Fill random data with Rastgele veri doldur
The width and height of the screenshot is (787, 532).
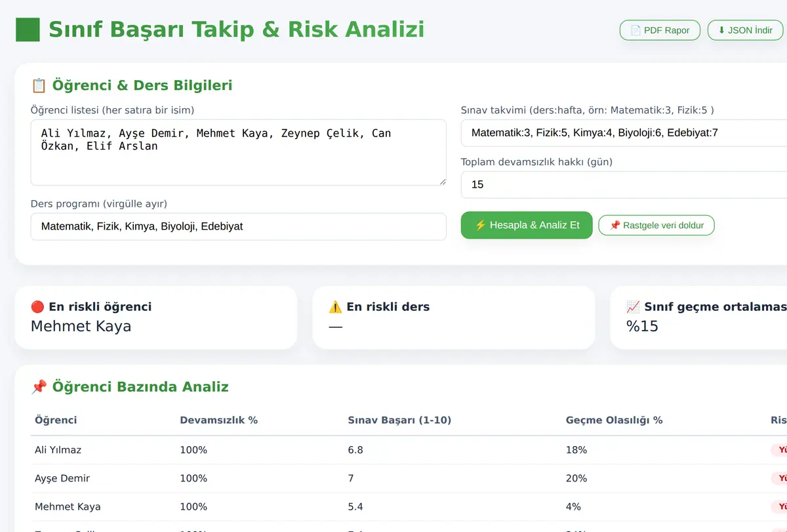tap(656, 225)
